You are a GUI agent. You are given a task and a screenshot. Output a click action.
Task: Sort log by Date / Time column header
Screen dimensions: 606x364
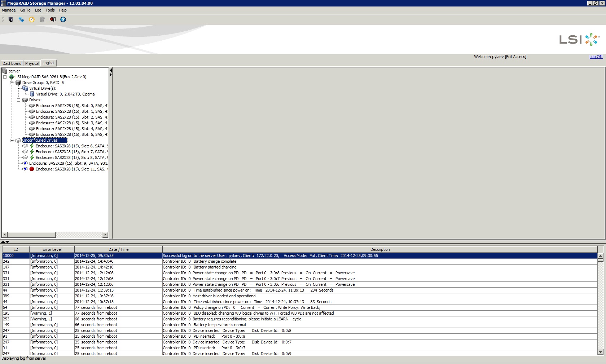click(x=118, y=249)
